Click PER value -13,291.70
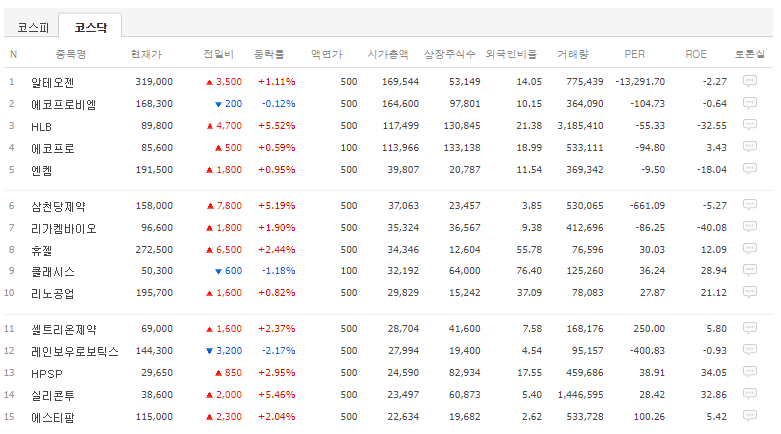This screenshot has height=434, width=781. [x=640, y=81]
